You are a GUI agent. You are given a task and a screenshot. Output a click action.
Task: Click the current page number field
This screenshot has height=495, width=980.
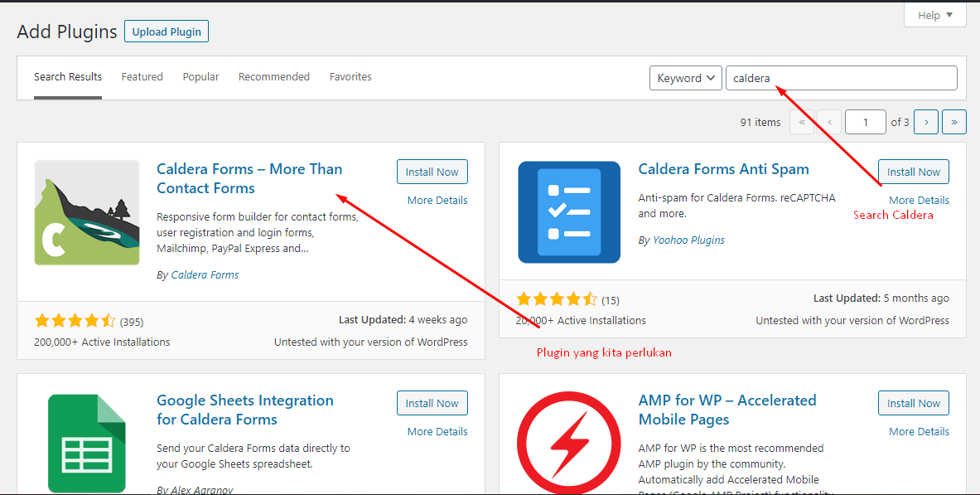(865, 122)
